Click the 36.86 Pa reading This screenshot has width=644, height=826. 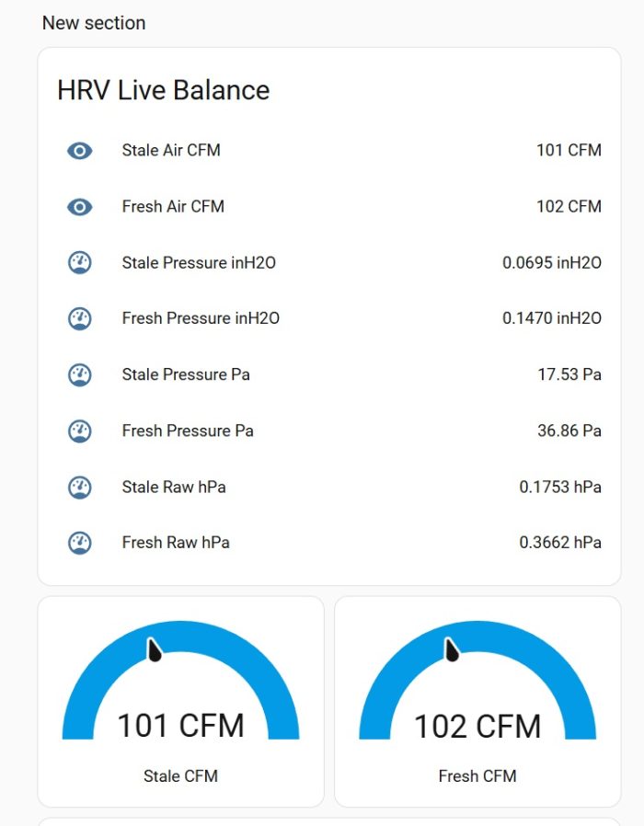(x=569, y=430)
